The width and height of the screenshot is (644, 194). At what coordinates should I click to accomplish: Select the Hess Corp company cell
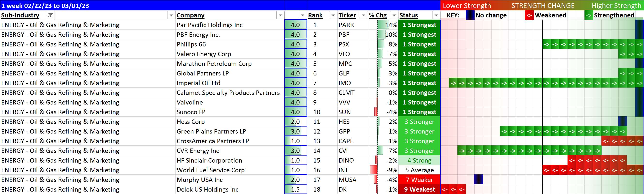230,121
